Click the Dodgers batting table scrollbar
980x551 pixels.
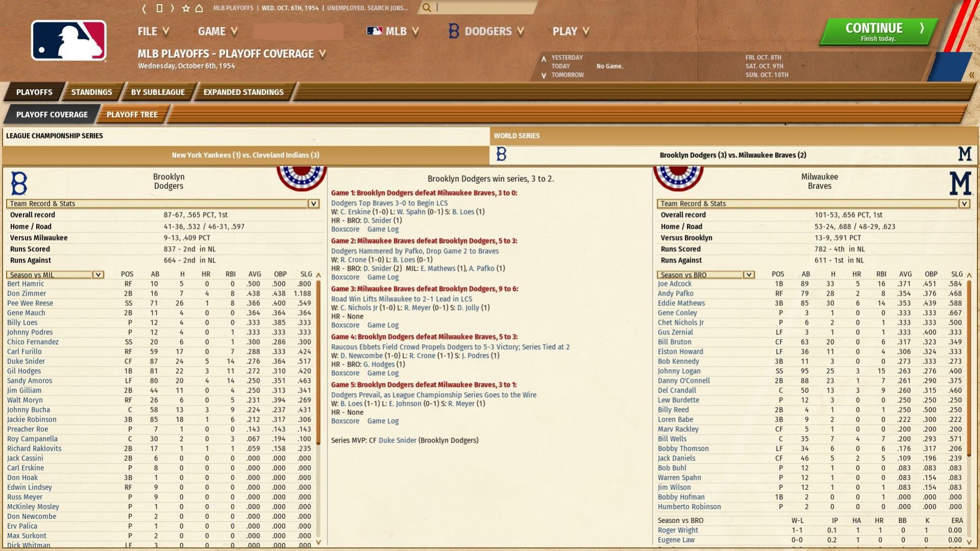click(319, 363)
